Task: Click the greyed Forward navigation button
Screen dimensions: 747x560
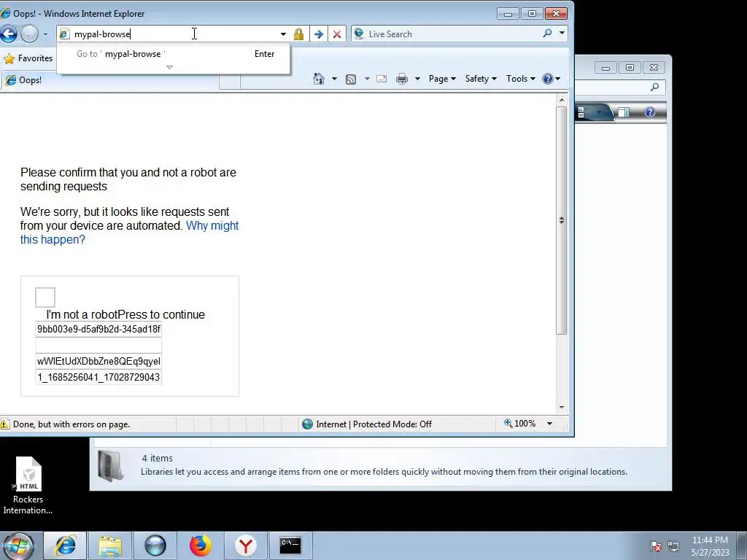Action: (29, 34)
